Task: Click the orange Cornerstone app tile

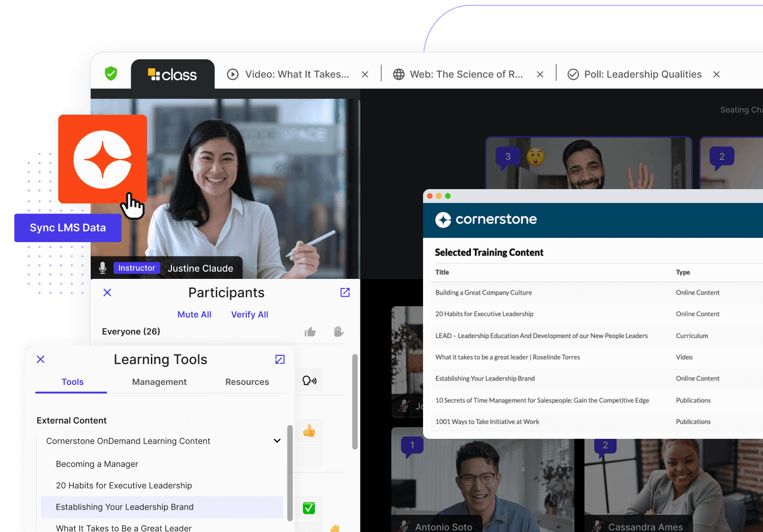Action: 103,159
